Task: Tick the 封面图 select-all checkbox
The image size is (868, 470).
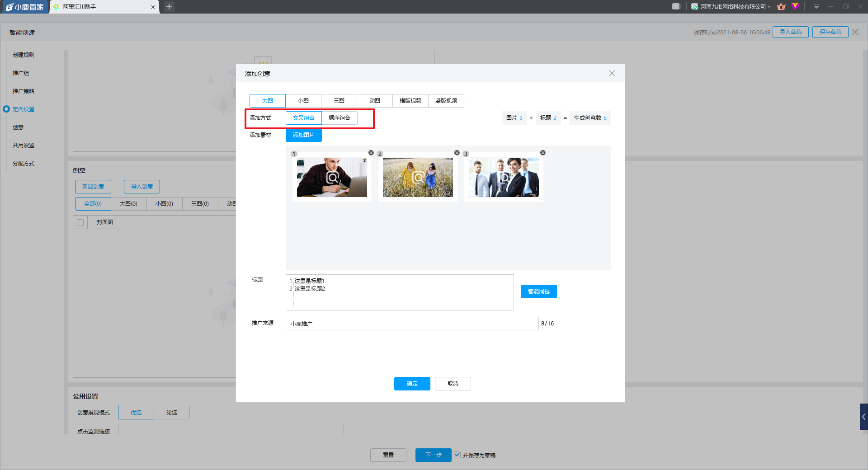Action: point(80,222)
